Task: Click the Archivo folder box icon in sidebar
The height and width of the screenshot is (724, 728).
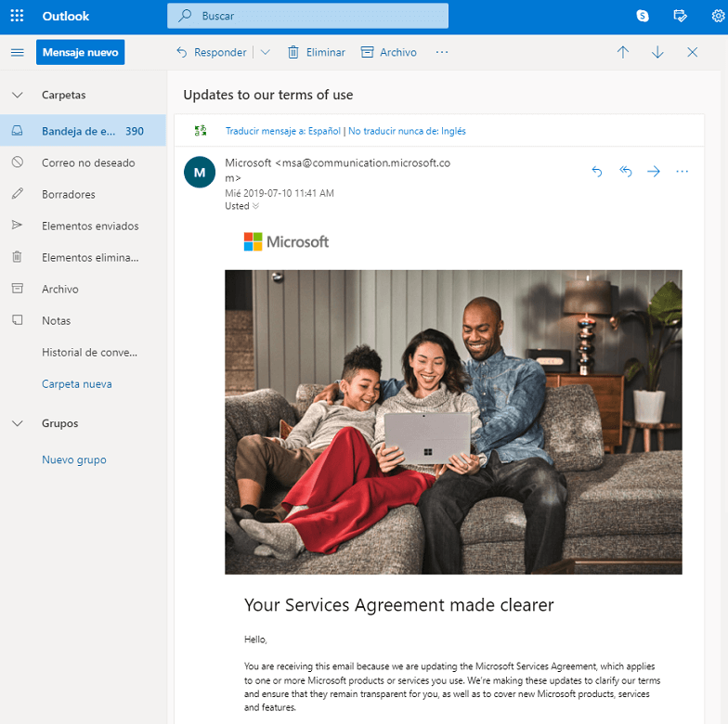Action: pos(17,288)
